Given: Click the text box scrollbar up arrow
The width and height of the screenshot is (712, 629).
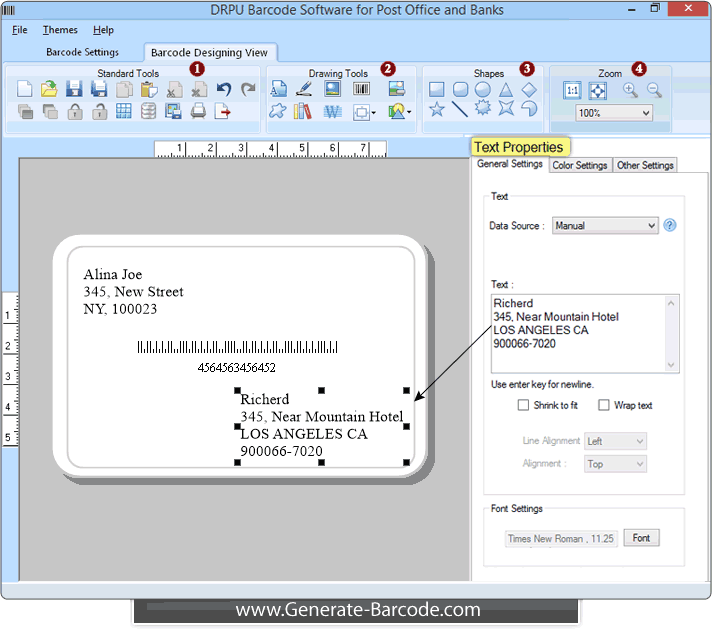Looking at the screenshot, I should tap(671, 303).
